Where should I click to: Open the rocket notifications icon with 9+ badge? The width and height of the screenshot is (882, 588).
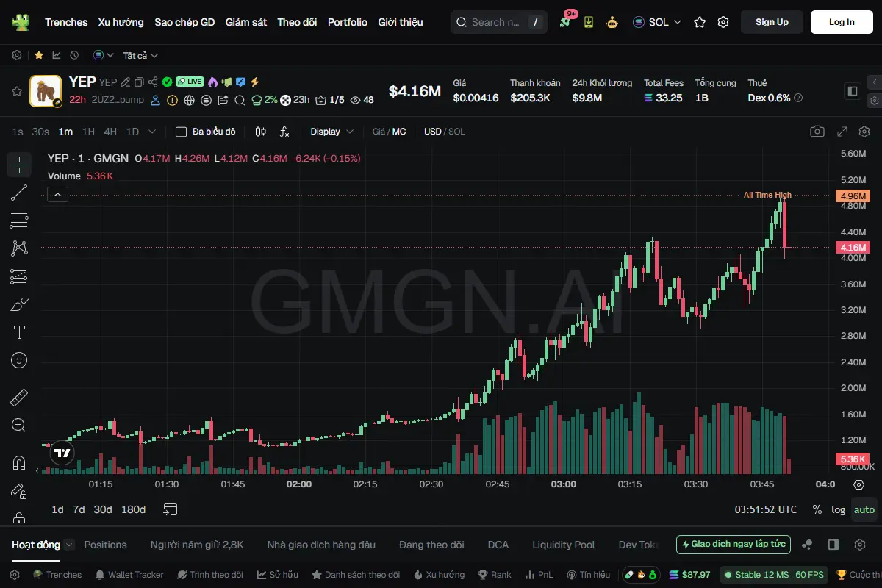[565, 21]
